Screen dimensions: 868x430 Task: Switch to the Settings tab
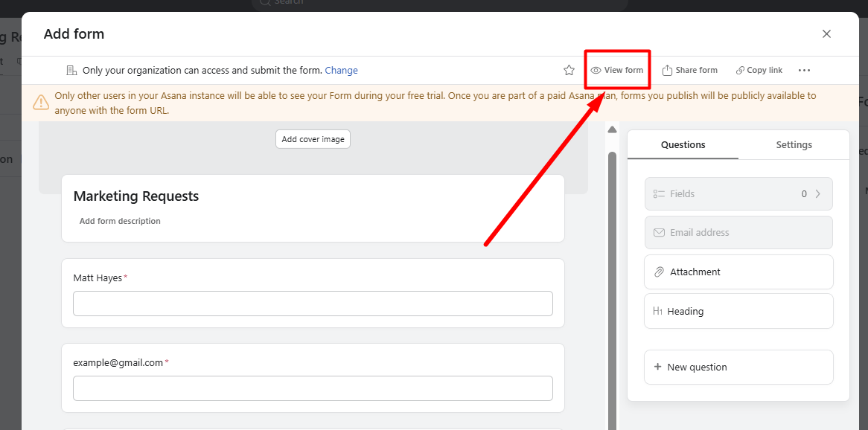794,144
